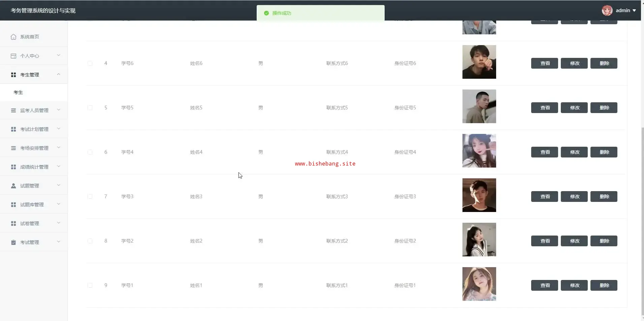Click 修改 in the 姓名2 row
The image size is (644, 321).
[574, 241]
